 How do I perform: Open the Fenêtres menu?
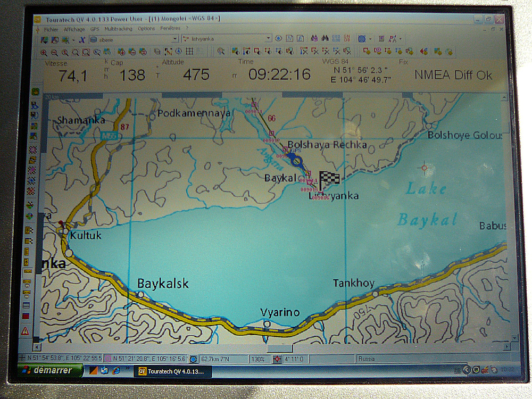pos(170,28)
